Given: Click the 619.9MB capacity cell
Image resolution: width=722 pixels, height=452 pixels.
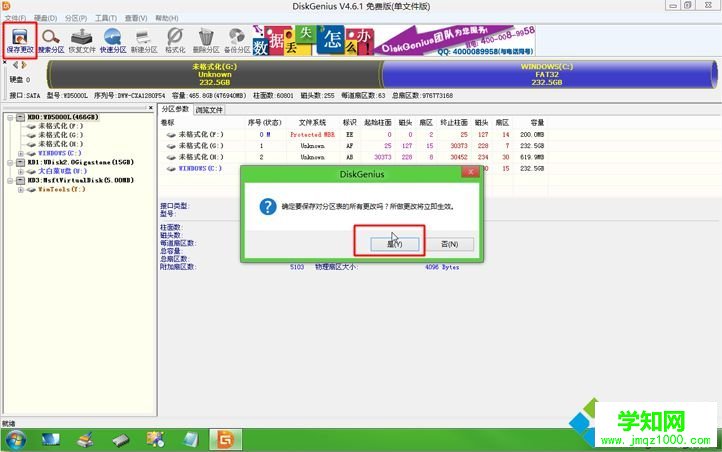Looking at the screenshot, I should pos(533,157).
